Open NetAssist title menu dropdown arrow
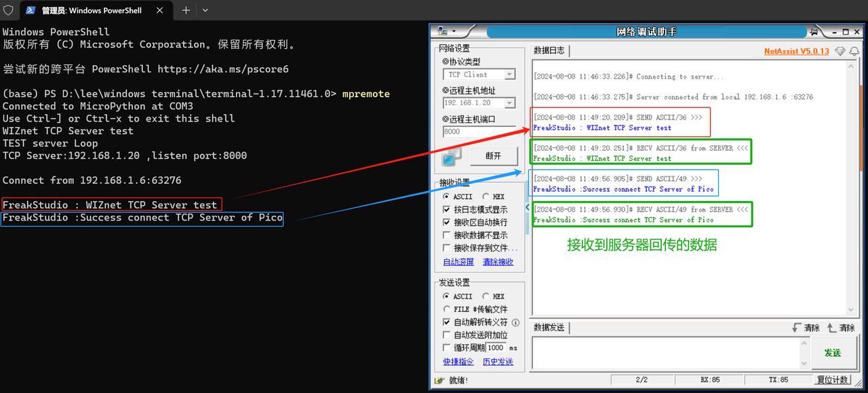The image size is (868, 393). coord(453,32)
